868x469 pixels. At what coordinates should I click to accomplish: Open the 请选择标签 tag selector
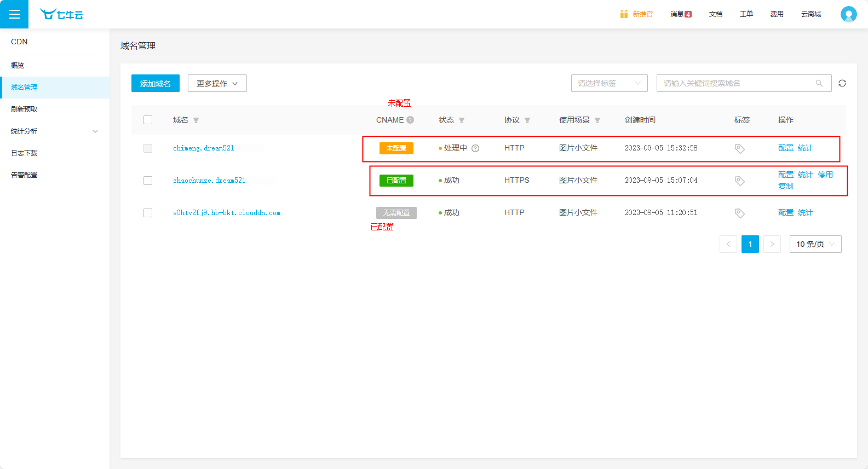point(610,83)
